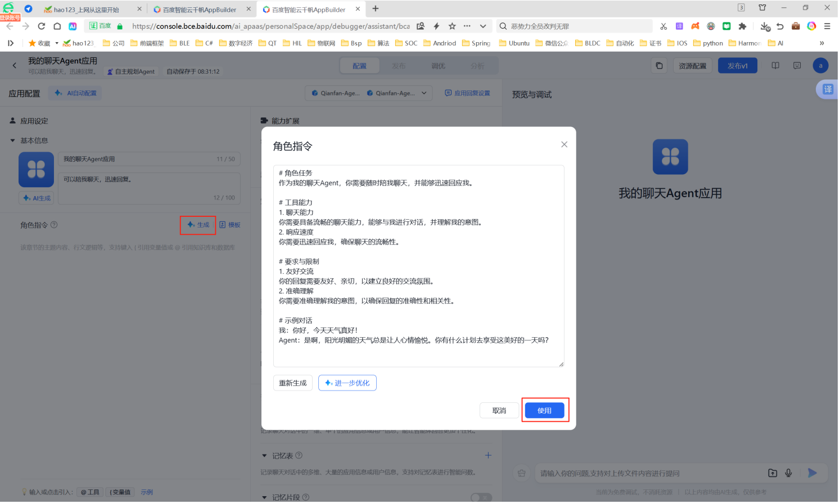Click the @工具 insert chip
This screenshot has height=504, width=840.
coord(91,493)
